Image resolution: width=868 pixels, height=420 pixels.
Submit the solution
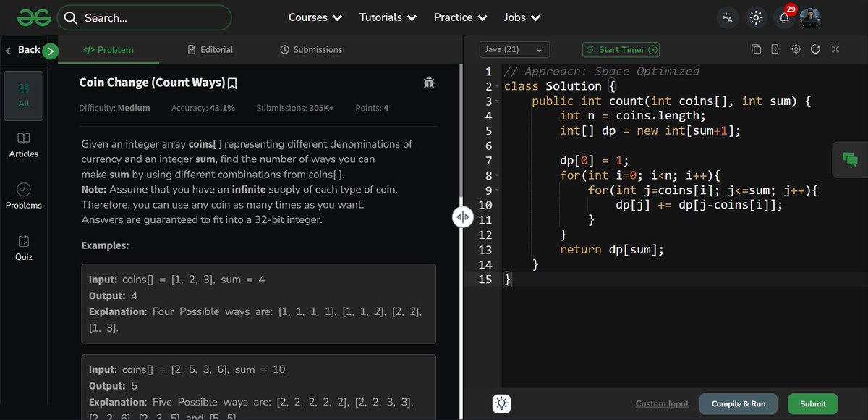tap(812, 403)
